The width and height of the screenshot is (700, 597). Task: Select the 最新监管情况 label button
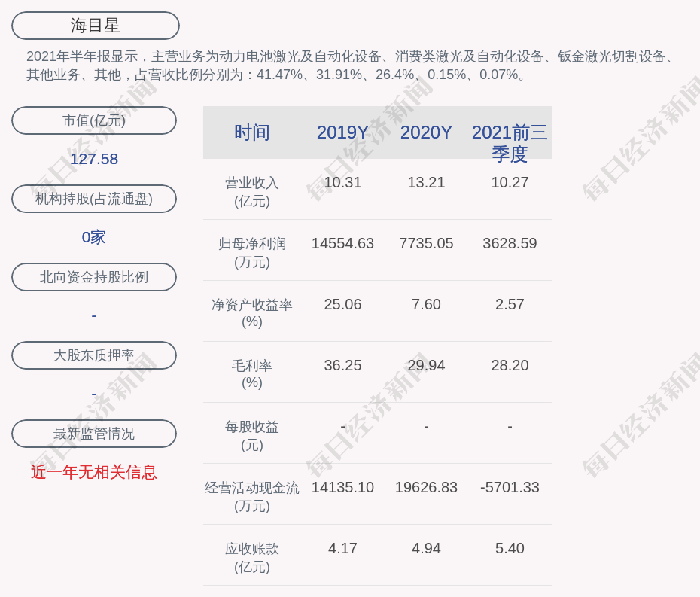pyautogui.click(x=94, y=434)
